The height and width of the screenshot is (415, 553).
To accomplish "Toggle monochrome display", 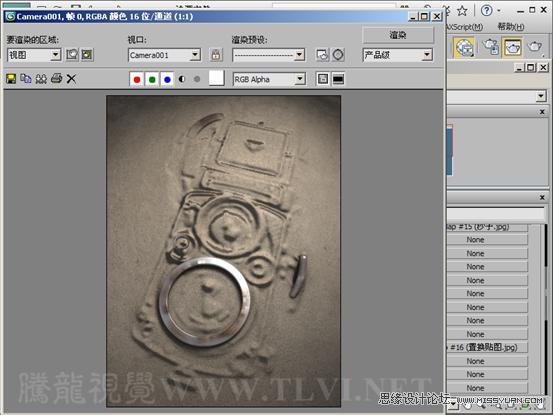I will [197, 79].
